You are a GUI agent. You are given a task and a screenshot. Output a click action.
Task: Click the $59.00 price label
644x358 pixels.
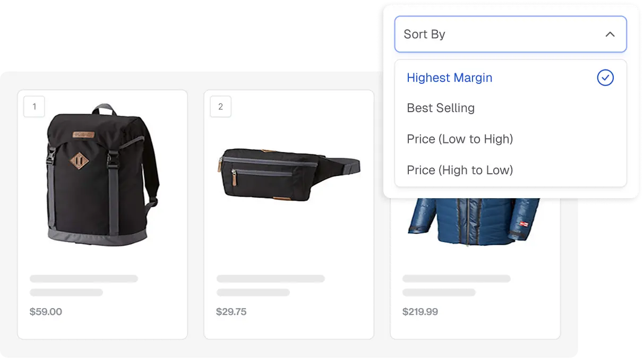[x=46, y=312]
